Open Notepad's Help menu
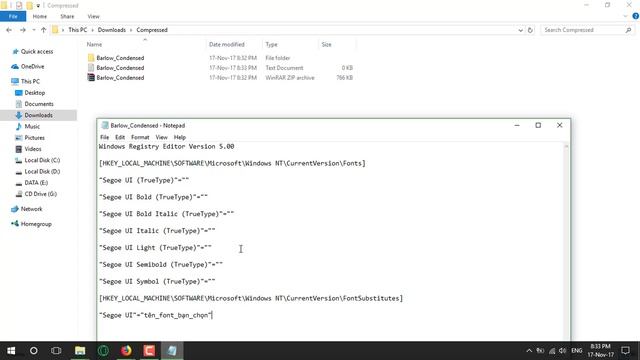 coord(180,137)
